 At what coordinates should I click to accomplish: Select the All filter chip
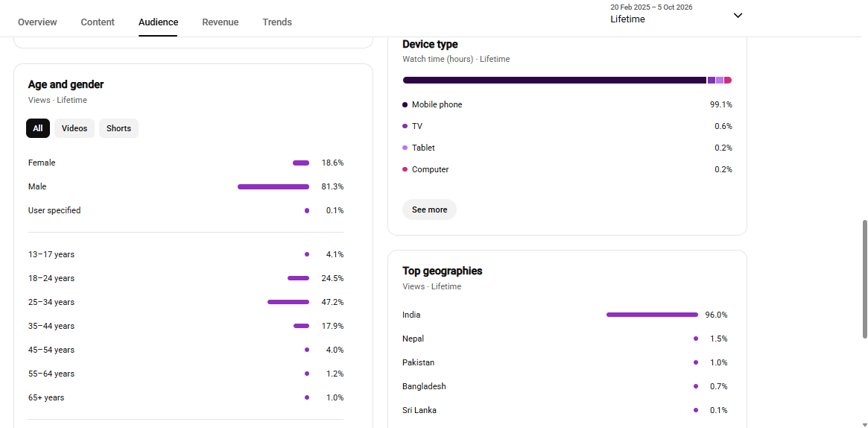(x=38, y=128)
